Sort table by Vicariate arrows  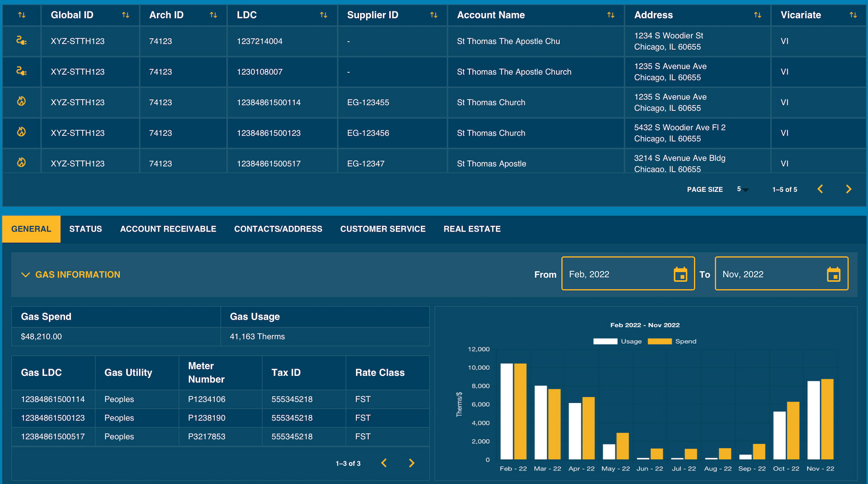[853, 15]
